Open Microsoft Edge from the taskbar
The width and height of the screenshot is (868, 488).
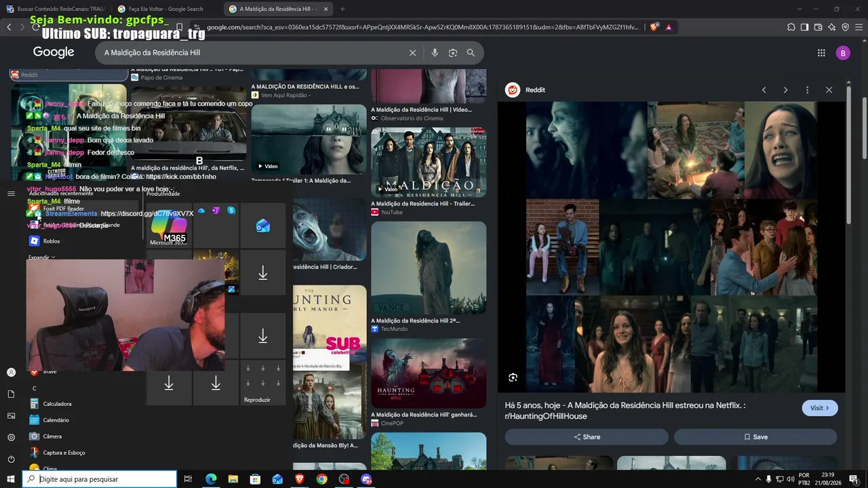pos(211,479)
